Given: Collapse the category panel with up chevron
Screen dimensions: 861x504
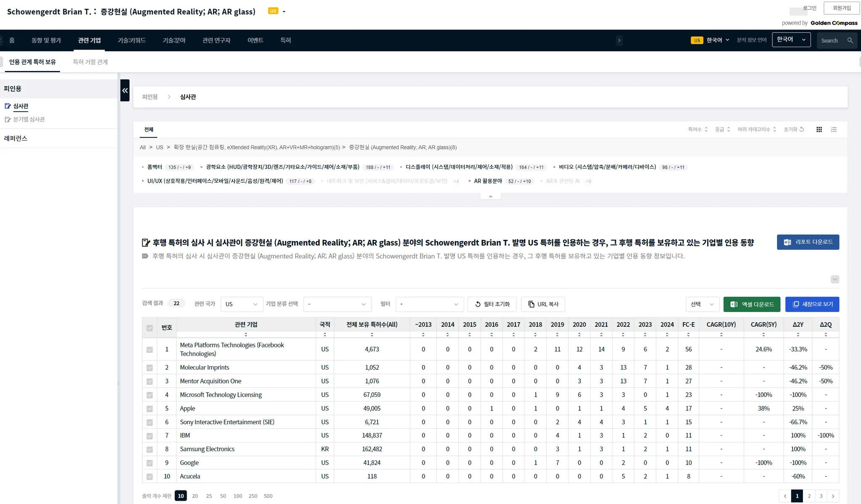Looking at the screenshot, I should tap(490, 196).
